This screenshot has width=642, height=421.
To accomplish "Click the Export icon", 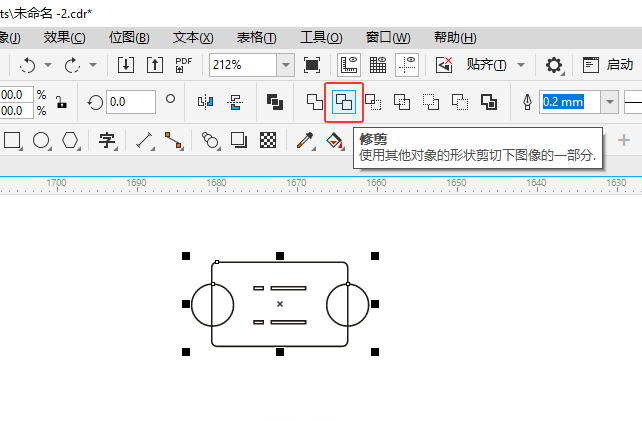I will (x=155, y=65).
